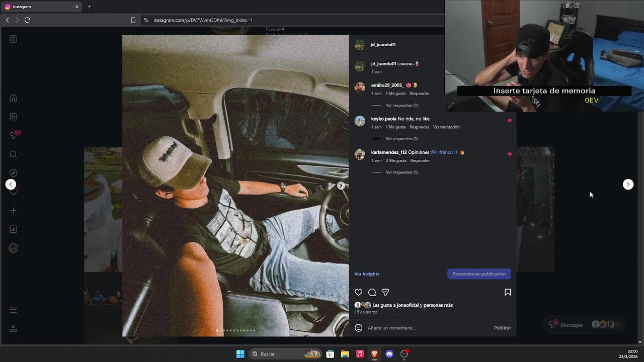
Task: Open Windows Start menu
Action: (x=240, y=354)
